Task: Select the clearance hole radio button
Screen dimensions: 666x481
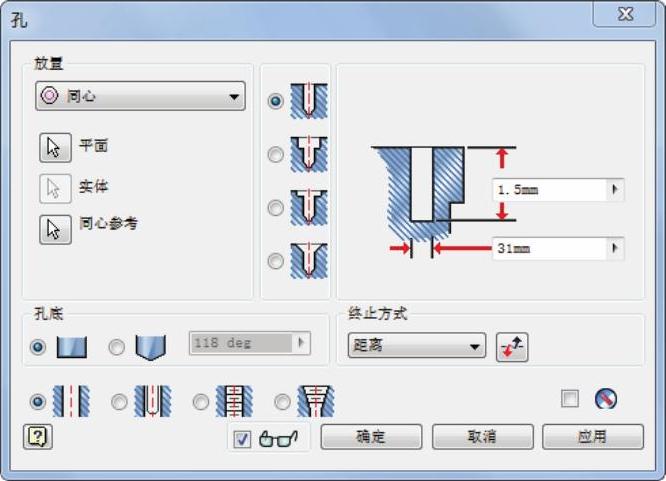Action: (119, 402)
